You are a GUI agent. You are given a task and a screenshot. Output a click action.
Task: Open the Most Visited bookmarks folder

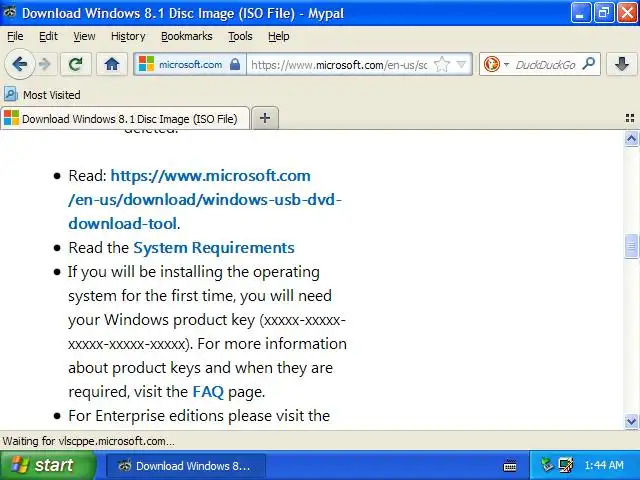pyautogui.click(x=42, y=95)
